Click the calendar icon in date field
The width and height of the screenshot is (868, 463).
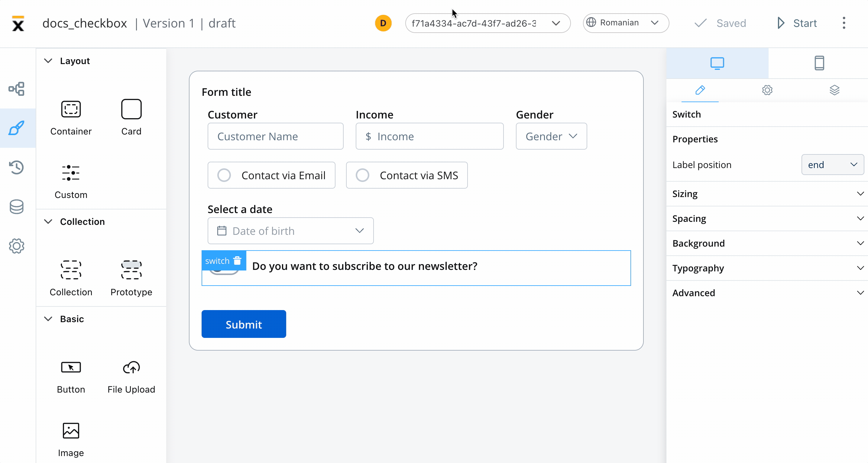(222, 231)
